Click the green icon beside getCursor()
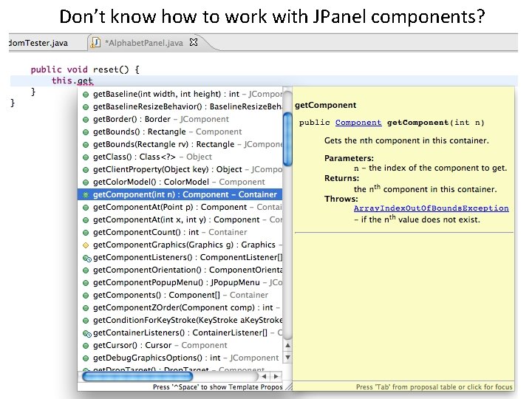532x399 pixels. click(x=86, y=346)
